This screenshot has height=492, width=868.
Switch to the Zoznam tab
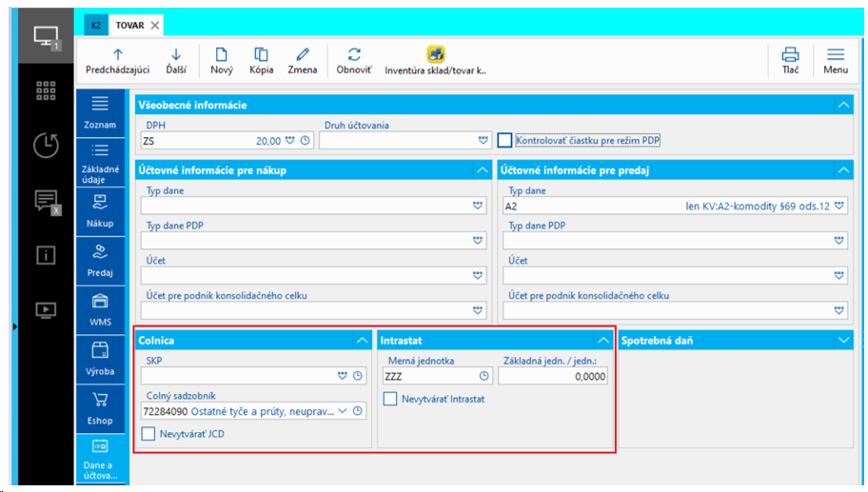coord(100,113)
